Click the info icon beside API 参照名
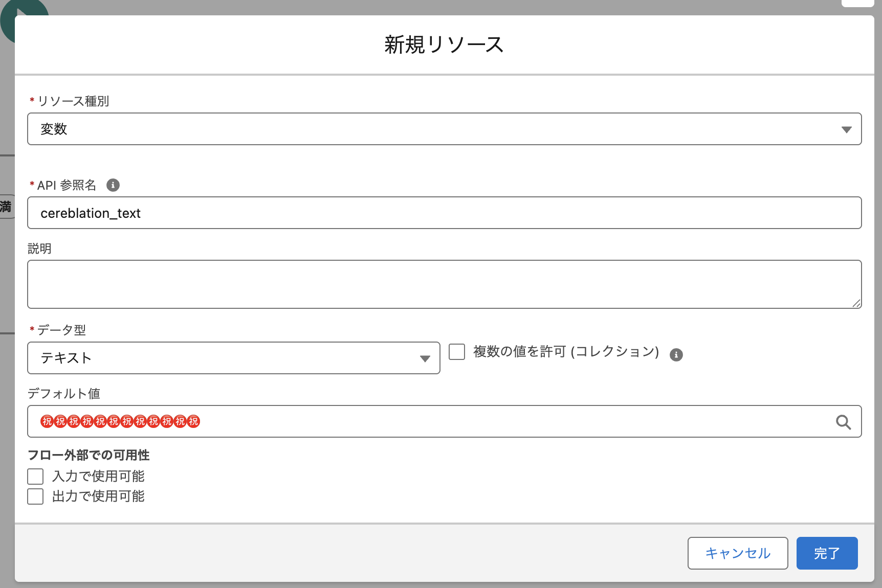This screenshot has height=588, width=882. 113,185
